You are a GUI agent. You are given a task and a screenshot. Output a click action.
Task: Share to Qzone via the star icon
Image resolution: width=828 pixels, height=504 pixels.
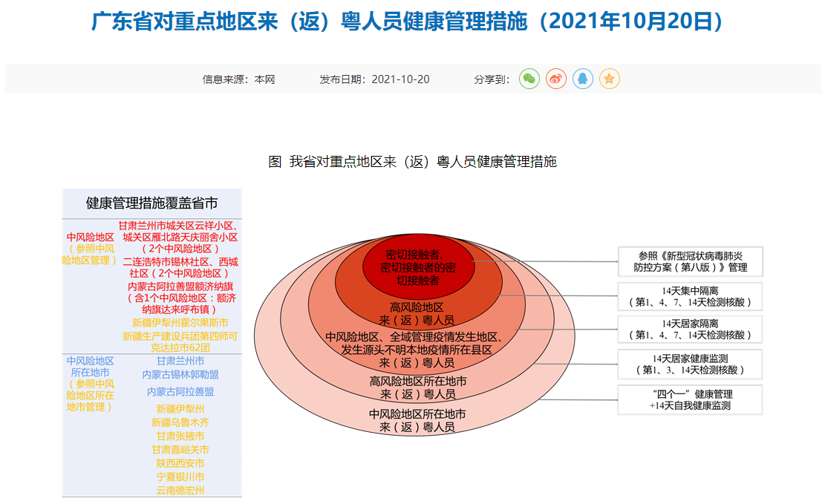pyautogui.click(x=610, y=79)
